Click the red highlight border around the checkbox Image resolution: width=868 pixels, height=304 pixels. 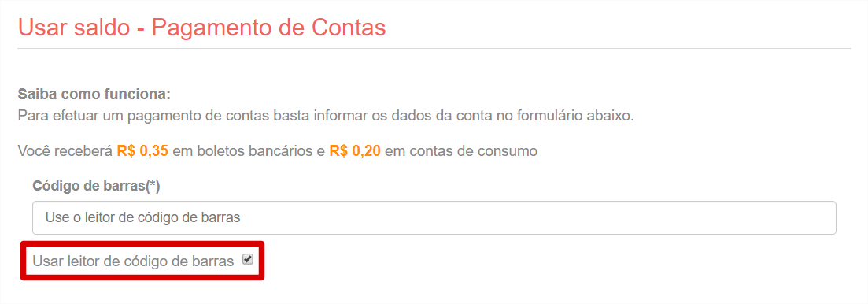[142, 243]
